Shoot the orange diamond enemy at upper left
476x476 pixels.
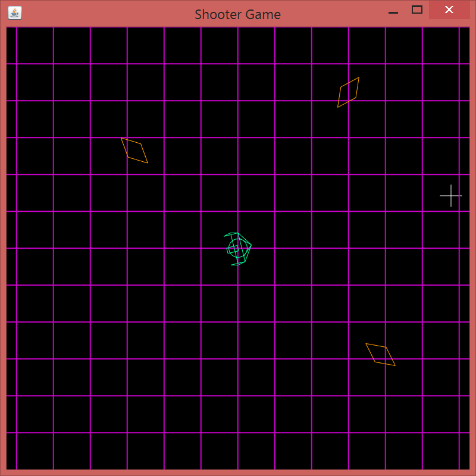tap(134, 151)
